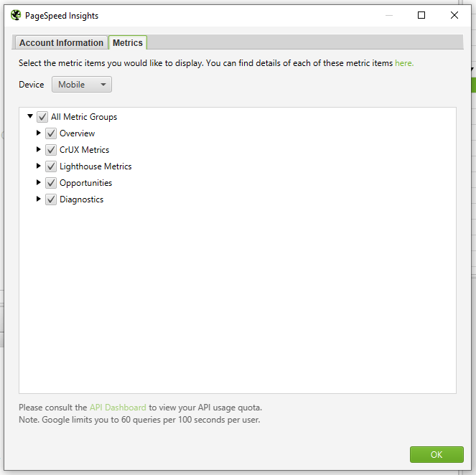This screenshot has width=476, height=475.
Task: Click the PageSpeed Insights frog app icon
Action: [16, 15]
